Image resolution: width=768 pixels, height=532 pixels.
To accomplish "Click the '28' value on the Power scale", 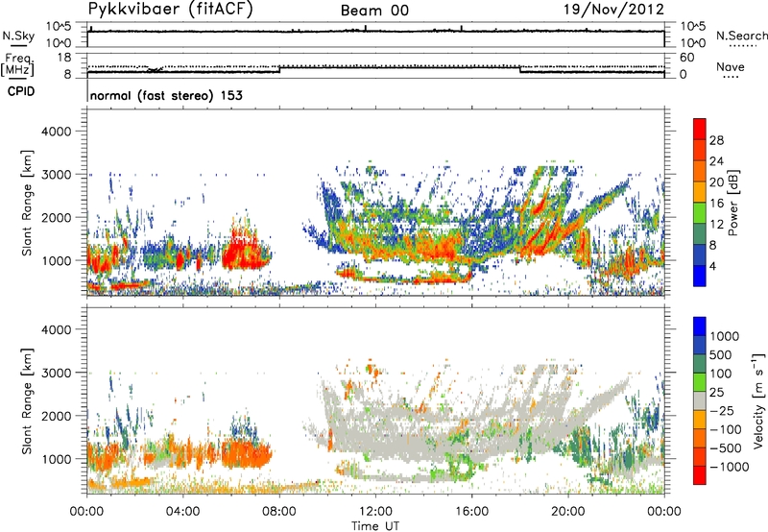I will [716, 140].
